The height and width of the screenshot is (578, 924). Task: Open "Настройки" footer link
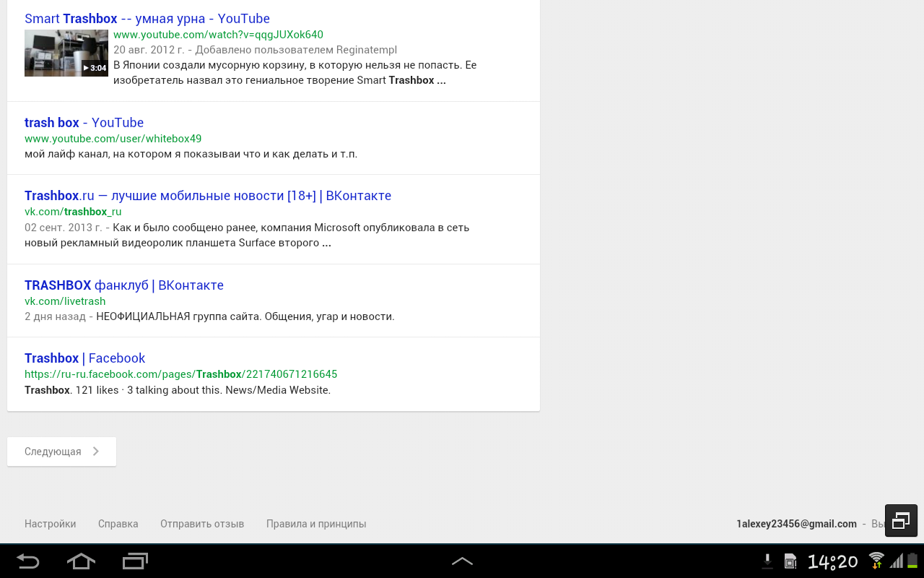(50, 524)
